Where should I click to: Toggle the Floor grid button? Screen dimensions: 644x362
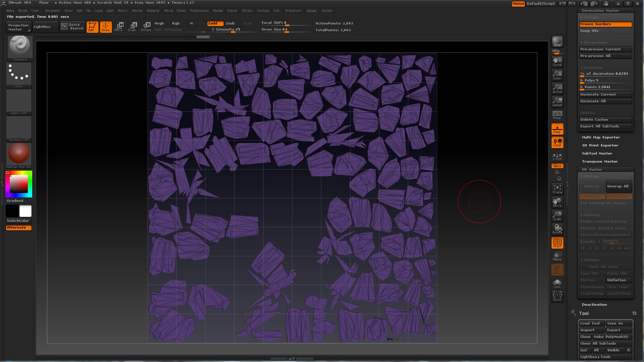557,129
